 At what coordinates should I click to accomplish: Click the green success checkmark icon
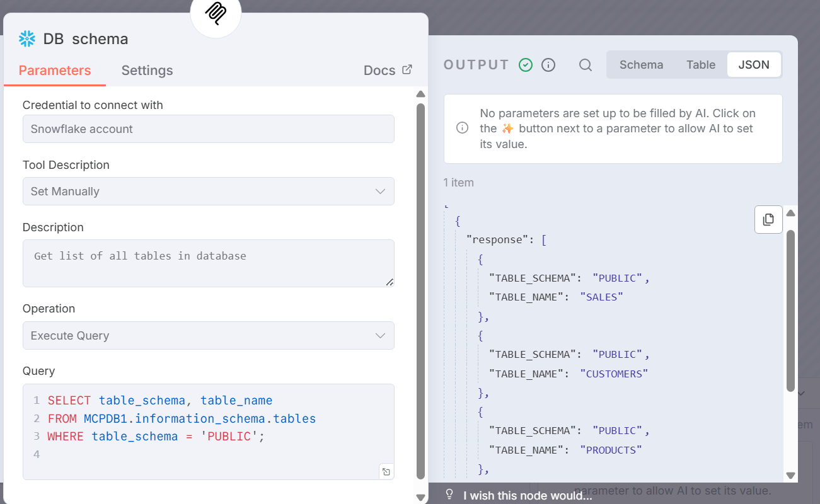(x=526, y=65)
